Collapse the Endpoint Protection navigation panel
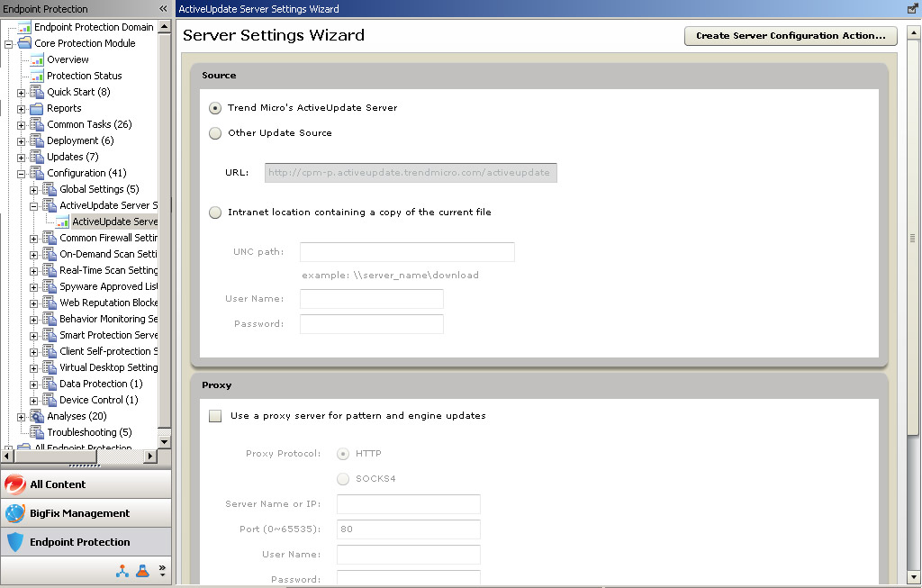The width and height of the screenshot is (922, 588). point(163,8)
